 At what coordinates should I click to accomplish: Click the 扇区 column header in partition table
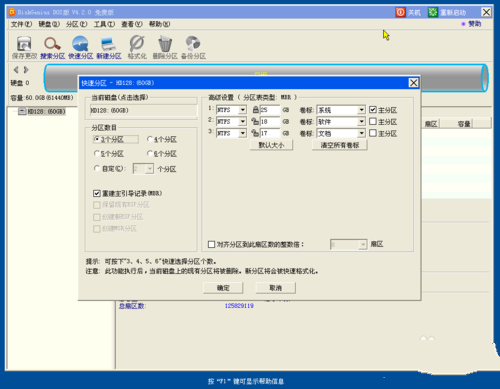431,124
